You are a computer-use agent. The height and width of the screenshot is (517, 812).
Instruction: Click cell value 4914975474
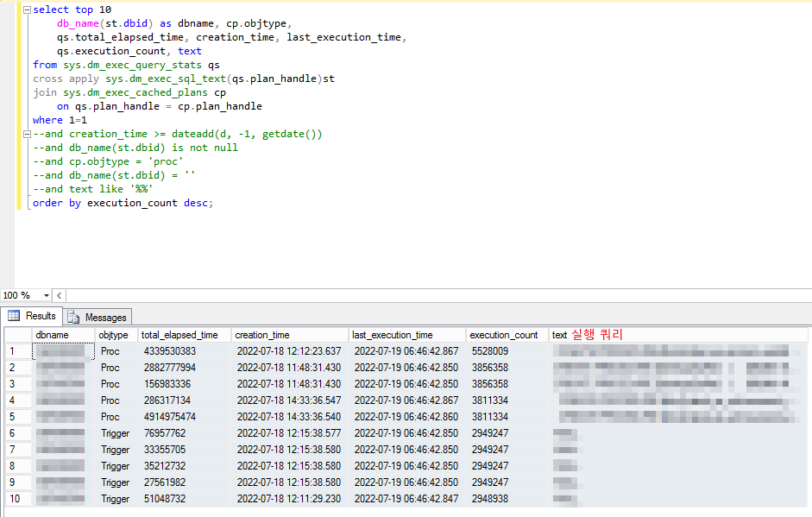tap(170, 417)
